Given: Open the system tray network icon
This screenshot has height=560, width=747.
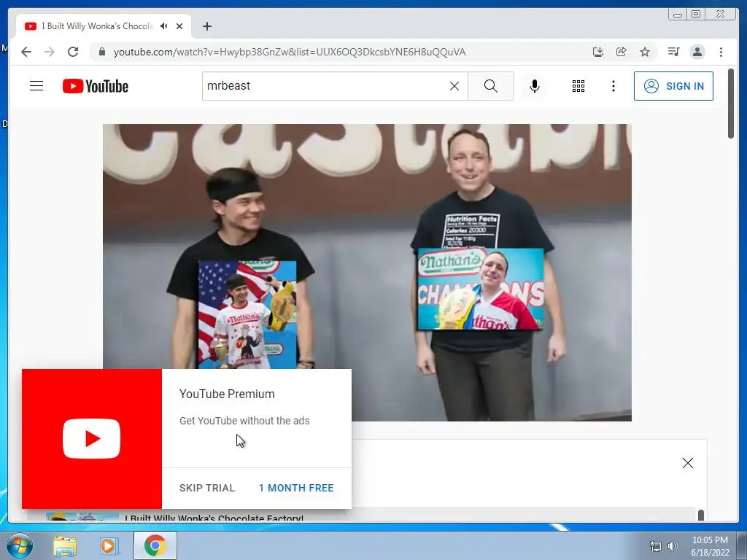Looking at the screenshot, I should (x=656, y=546).
